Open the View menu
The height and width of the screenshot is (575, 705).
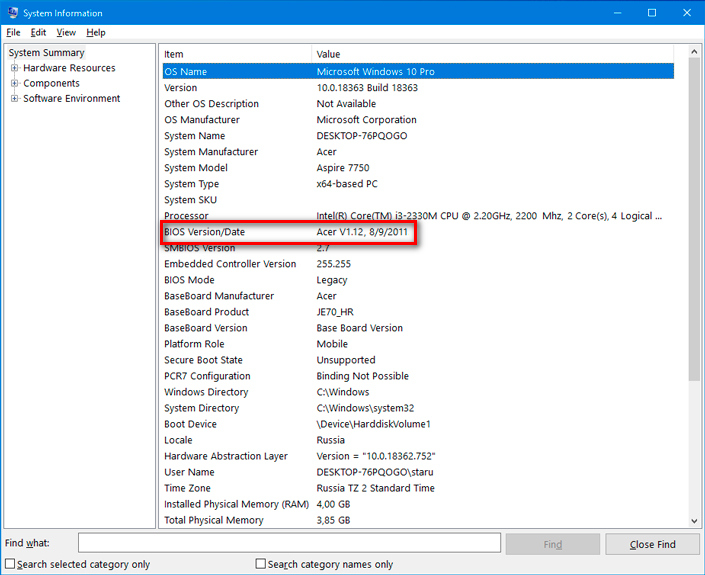[x=66, y=32]
